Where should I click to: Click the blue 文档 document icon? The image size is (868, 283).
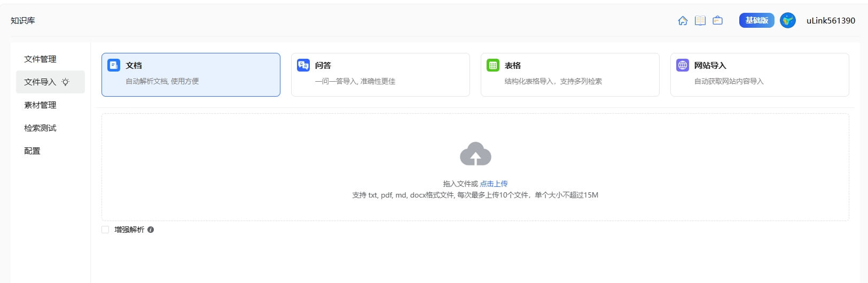[x=114, y=65]
